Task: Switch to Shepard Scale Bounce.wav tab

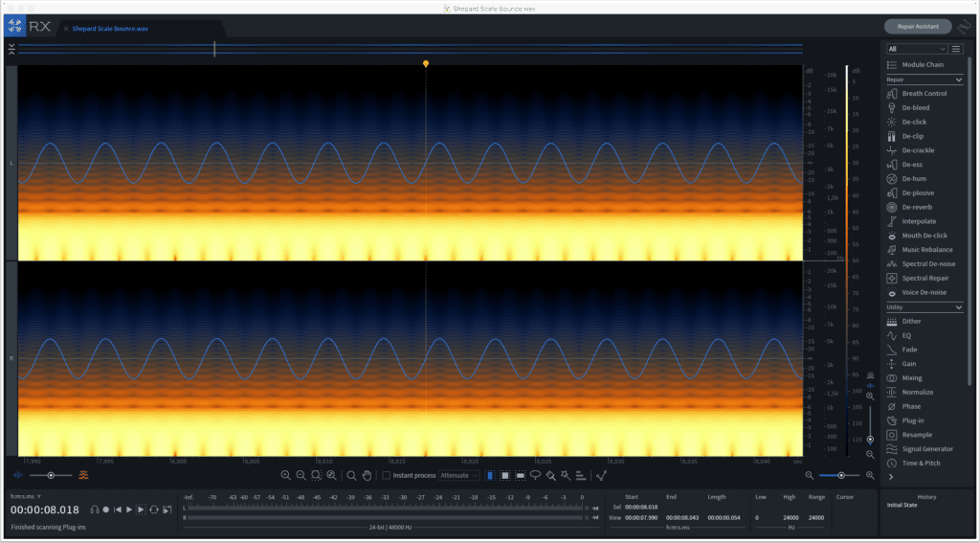Action: (x=109, y=29)
